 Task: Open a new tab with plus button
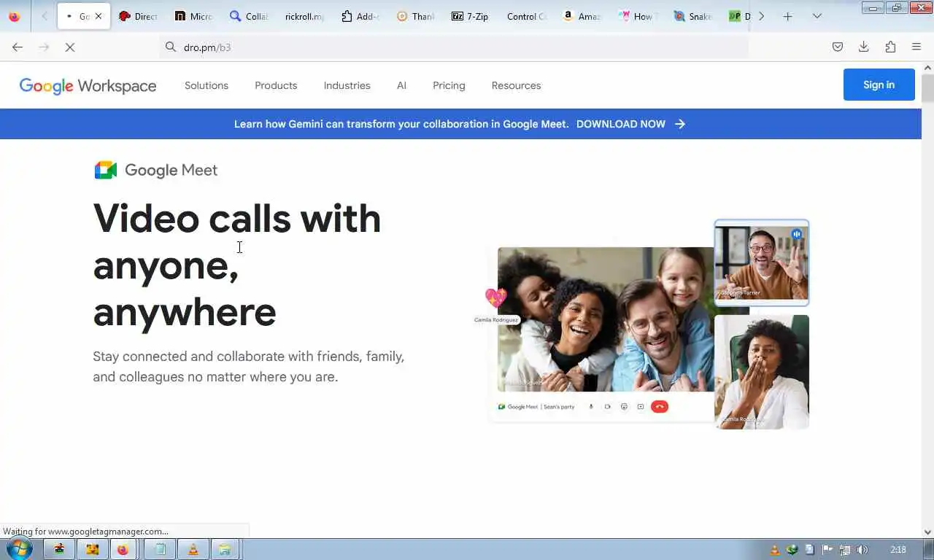coord(787,16)
